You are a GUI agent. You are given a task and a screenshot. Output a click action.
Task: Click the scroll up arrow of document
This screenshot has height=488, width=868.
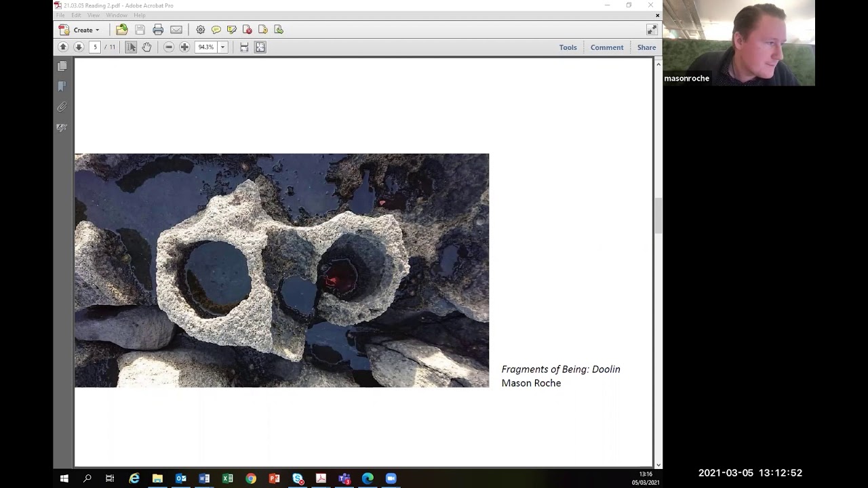pos(658,64)
